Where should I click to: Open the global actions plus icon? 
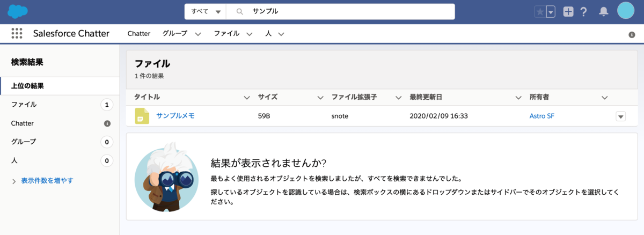568,11
